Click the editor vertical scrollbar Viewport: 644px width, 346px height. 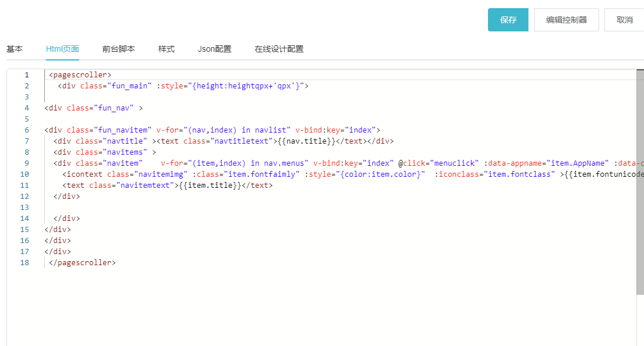[x=641, y=181]
